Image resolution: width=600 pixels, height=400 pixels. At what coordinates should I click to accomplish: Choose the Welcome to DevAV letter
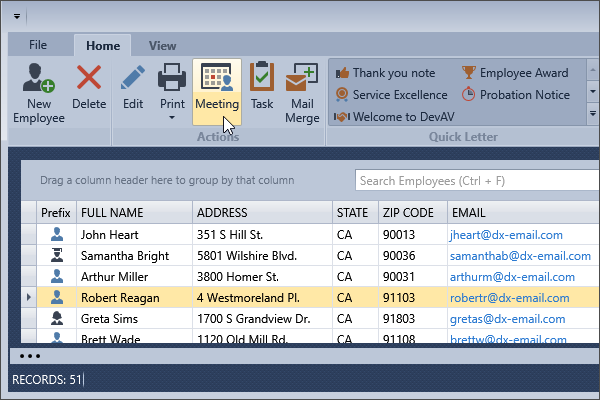click(395, 116)
